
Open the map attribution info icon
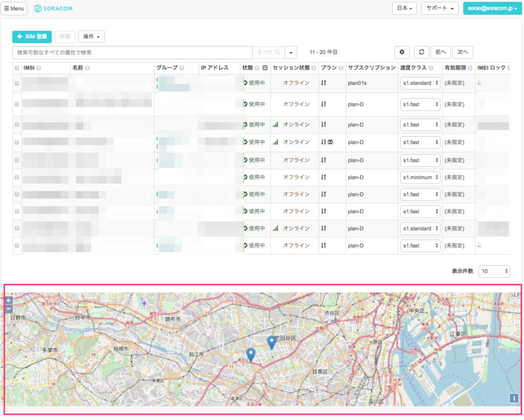pyautogui.click(x=514, y=398)
